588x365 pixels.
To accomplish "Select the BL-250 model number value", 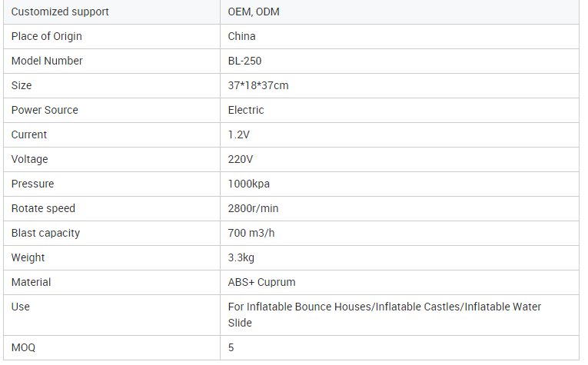I will [245, 61].
